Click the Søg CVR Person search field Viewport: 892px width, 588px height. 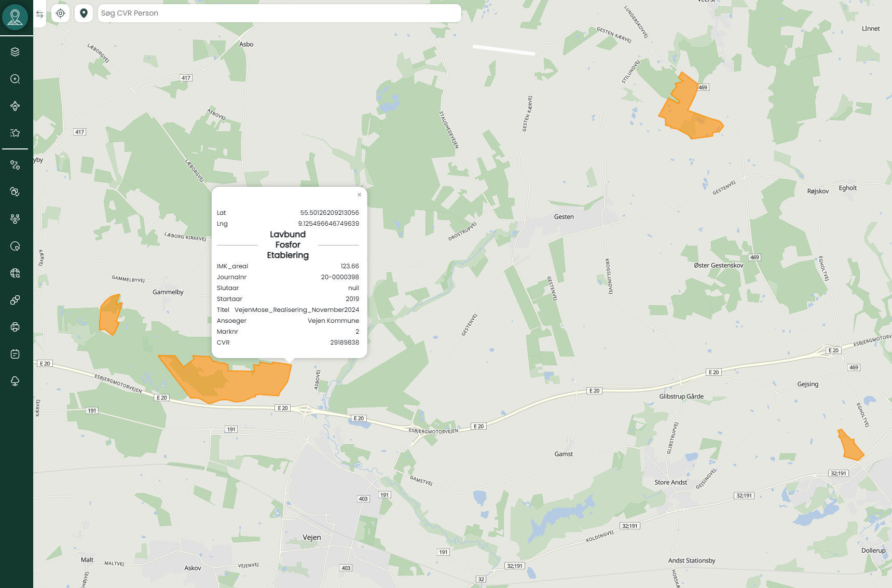[x=279, y=13]
